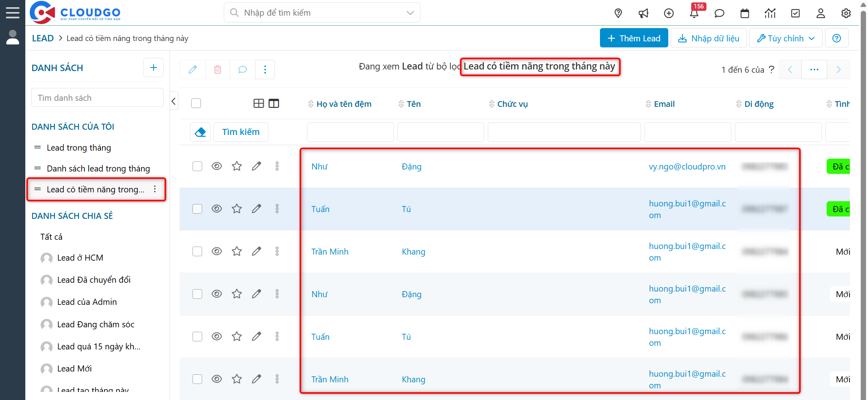The width and height of the screenshot is (868, 400).
Task: Open the reports chart icon
Action: (x=770, y=13)
